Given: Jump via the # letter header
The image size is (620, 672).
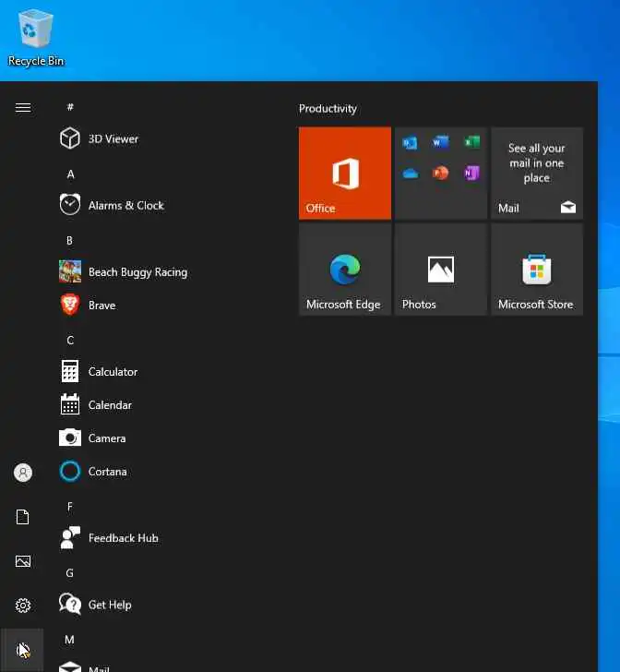Looking at the screenshot, I should (x=70, y=107).
